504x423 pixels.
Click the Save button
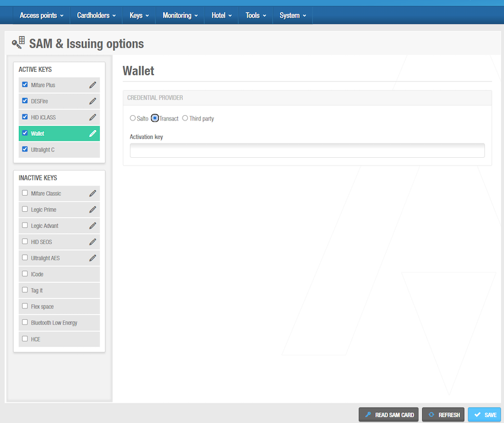[484, 415]
